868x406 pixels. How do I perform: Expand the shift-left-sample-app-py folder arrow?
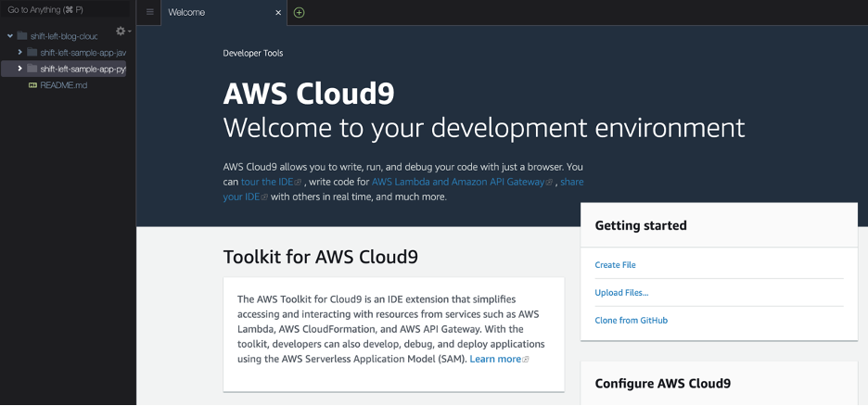[19, 69]
